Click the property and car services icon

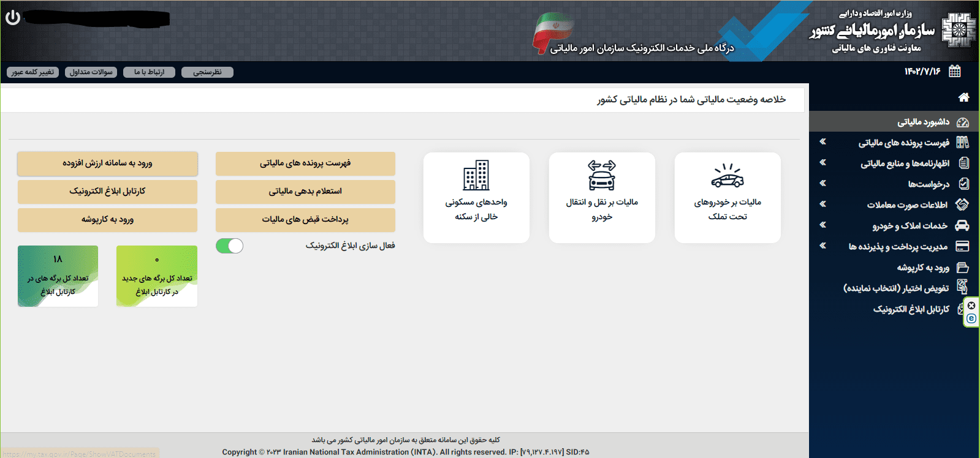[x=962, y=225]
